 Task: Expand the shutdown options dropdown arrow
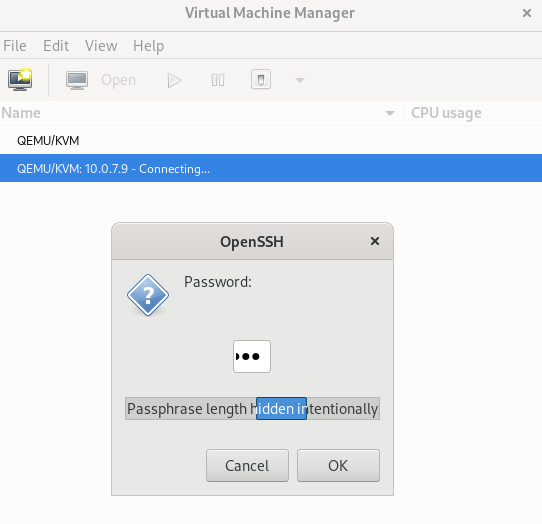tap(300, 80)
